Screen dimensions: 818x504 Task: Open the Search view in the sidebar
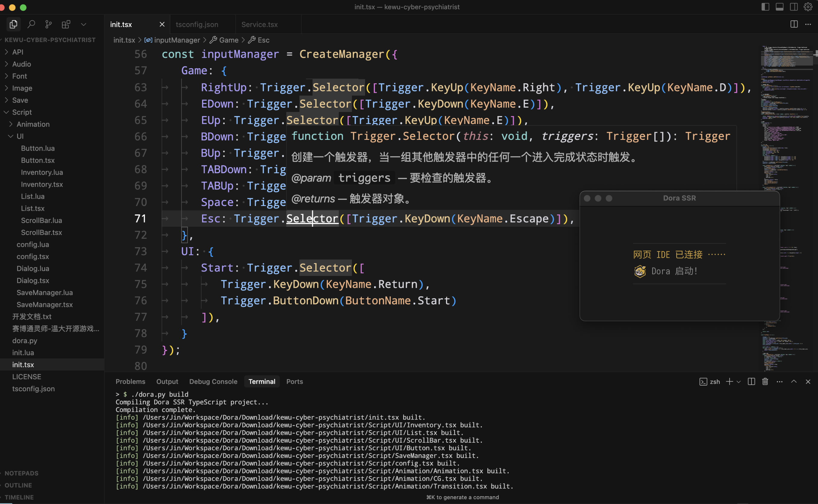(x=31, y=24)
